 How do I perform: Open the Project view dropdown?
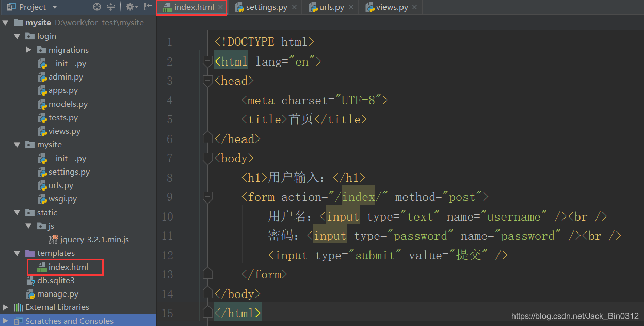(x=55, y=7)
